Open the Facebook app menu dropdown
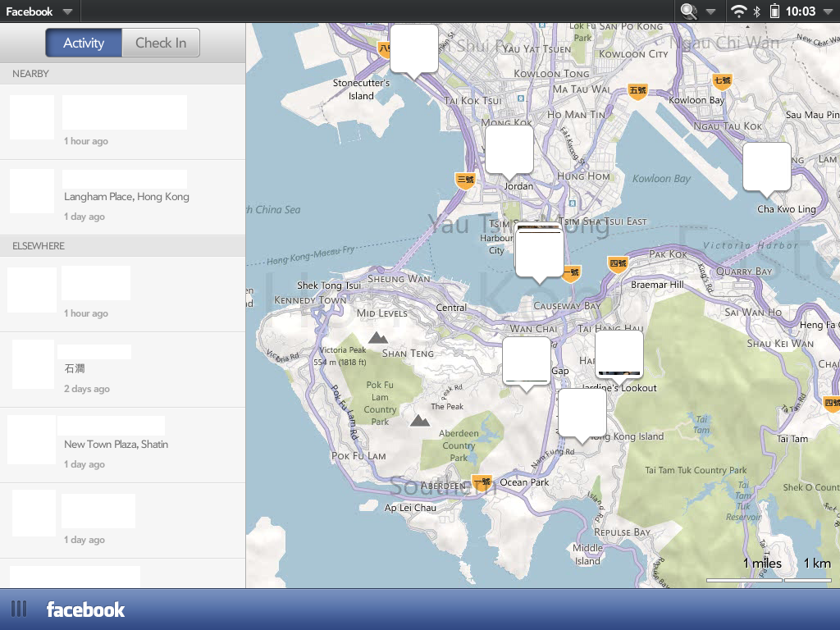 pos(39,11)
